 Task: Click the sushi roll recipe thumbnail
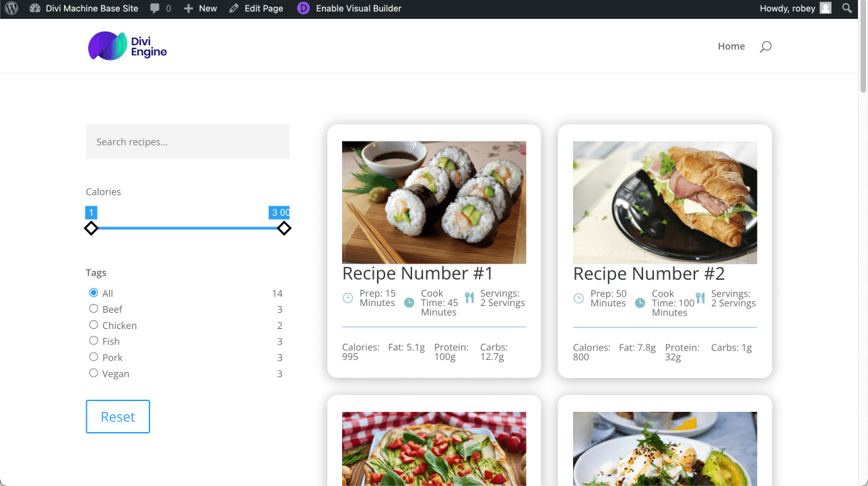coord(434,202)
